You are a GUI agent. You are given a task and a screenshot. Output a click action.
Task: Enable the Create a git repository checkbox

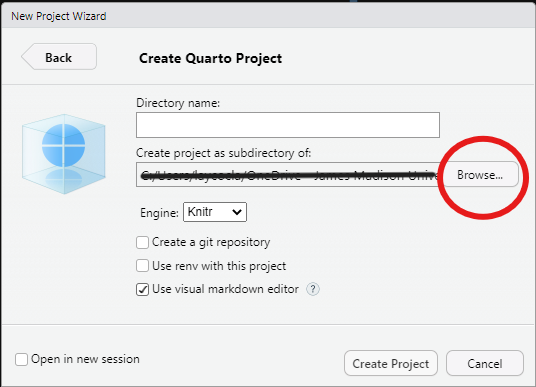pos(143,242)
